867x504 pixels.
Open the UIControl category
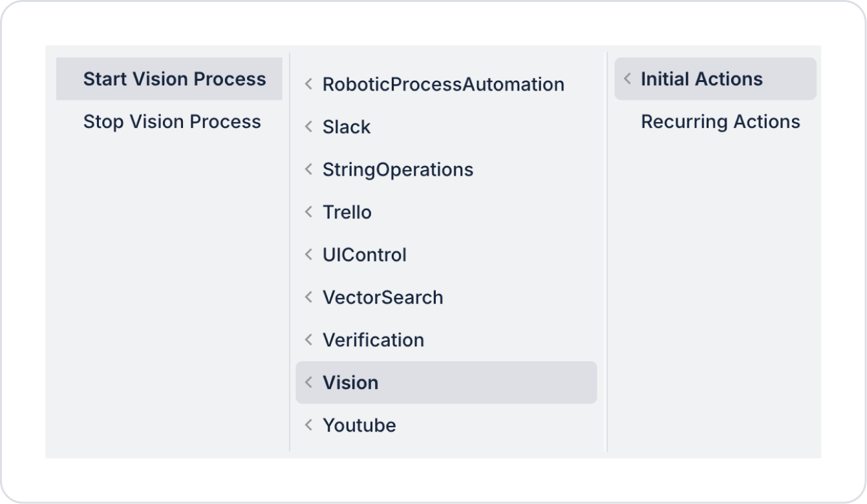point(365,255)
